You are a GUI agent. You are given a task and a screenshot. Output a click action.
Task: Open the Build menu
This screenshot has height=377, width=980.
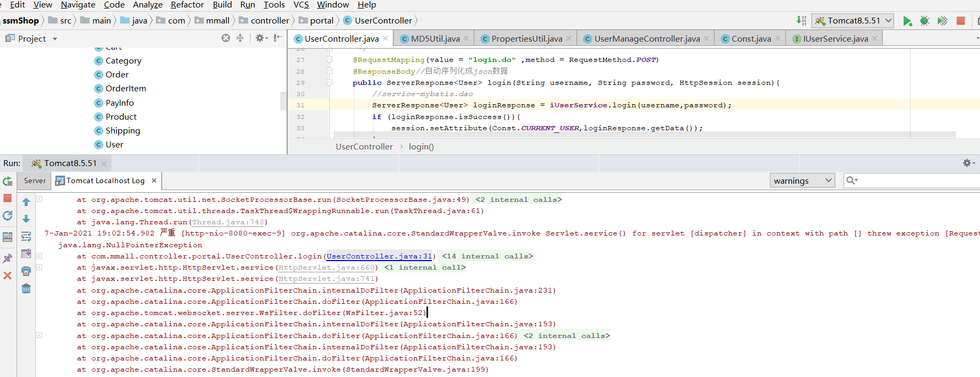[222, 5]
